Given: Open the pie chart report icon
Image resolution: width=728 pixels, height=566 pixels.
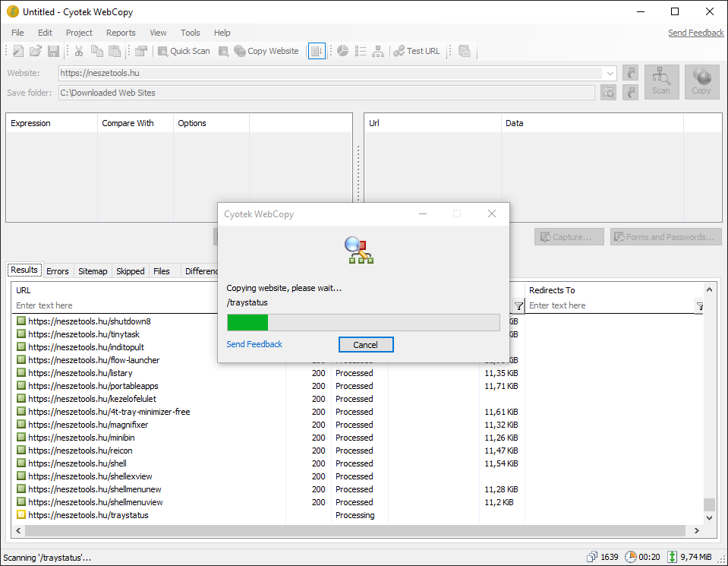Looking at the screenshot, I should 342,51.
